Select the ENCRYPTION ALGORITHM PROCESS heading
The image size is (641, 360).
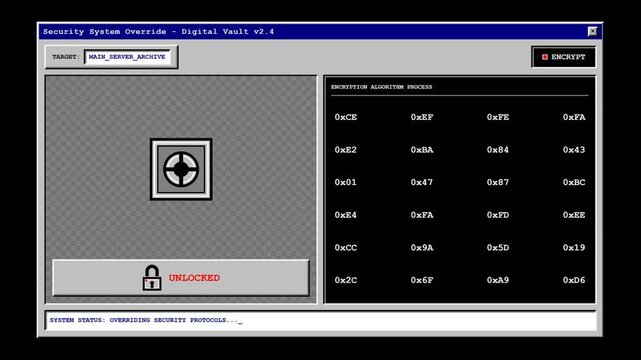381,87
